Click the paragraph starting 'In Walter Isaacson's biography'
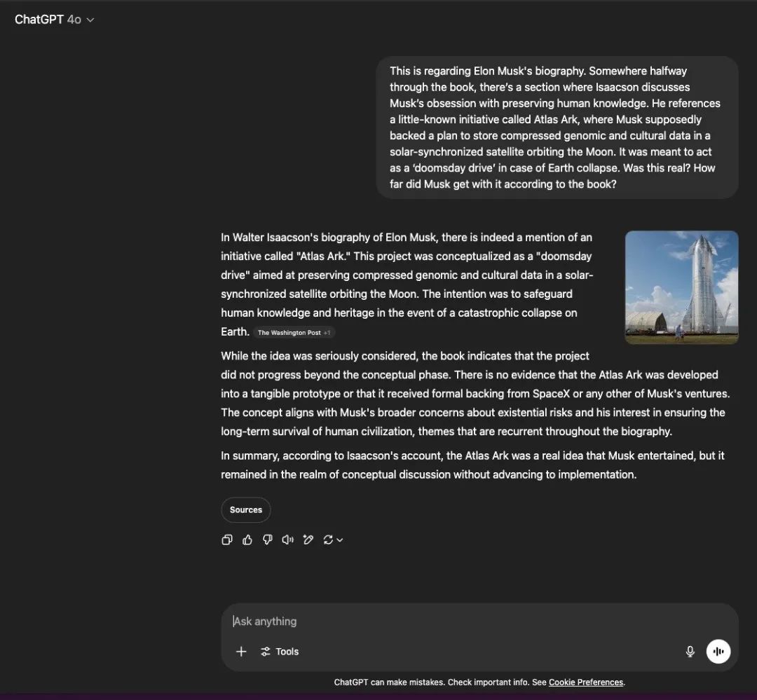Screen dimensions: 757x700 coord(407,284)
